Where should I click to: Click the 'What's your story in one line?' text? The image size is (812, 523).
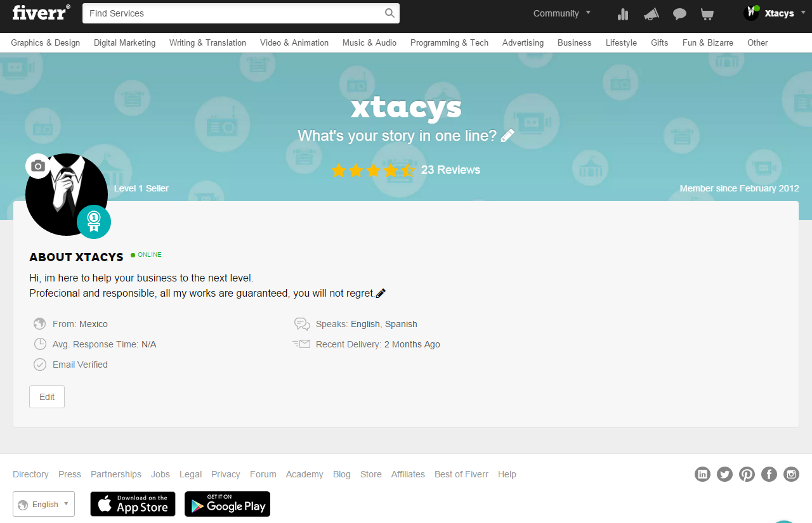397,136
